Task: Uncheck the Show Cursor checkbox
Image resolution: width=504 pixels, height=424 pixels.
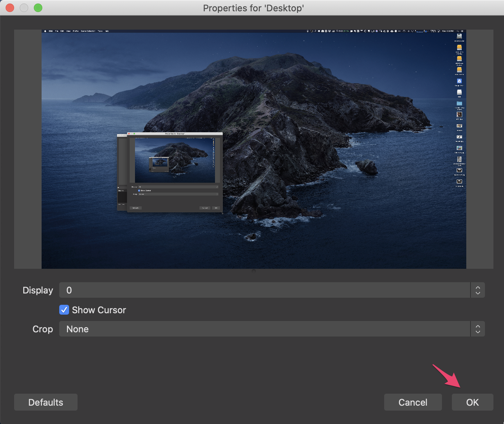Action: coord(64,310)
